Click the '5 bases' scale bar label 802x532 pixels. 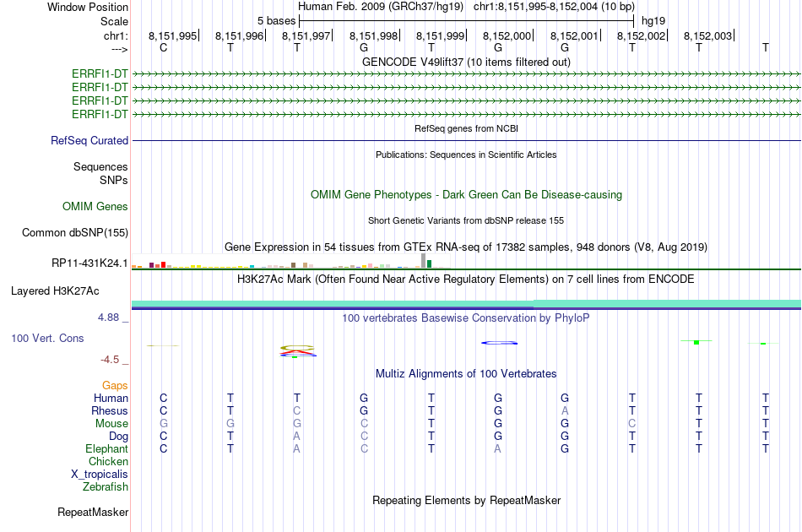click(276, 21)
